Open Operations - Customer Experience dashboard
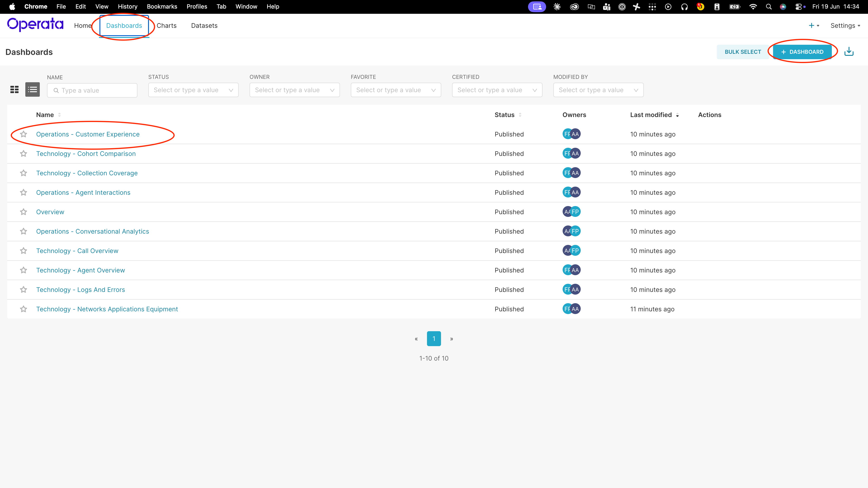This screenshot has width=868, height=488. pyautogui.click(x=88, y=134)
